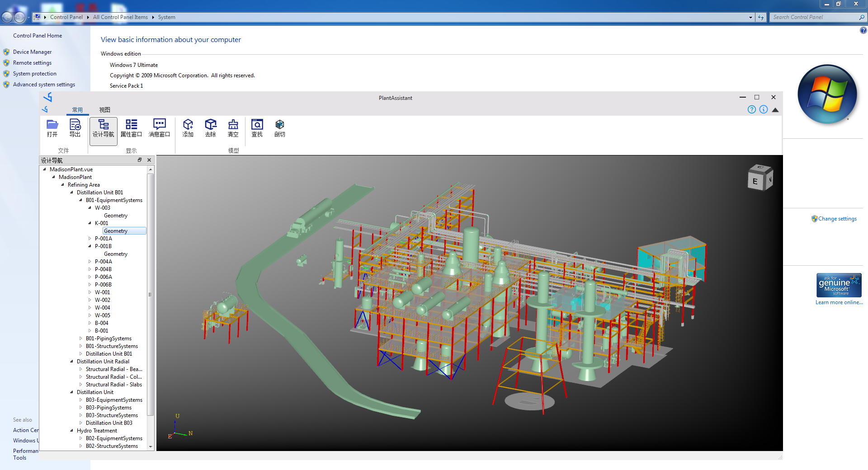The image size is (868, 470).
Task: Click the search magnifier icon
Action: tap(862, 17)
